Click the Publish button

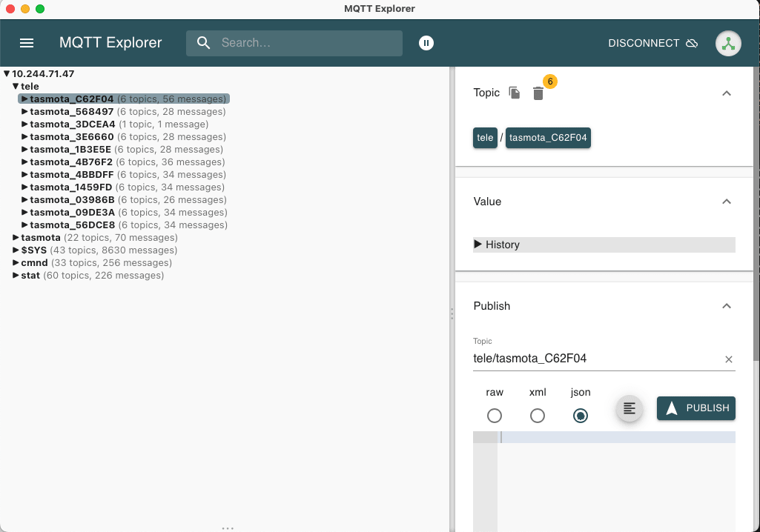pos(696,408)
